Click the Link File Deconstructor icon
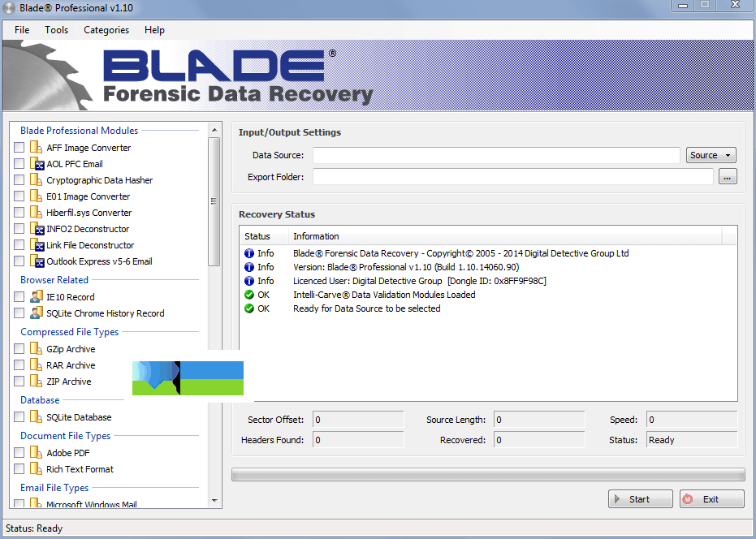756x539 pixels. [37, 245]
